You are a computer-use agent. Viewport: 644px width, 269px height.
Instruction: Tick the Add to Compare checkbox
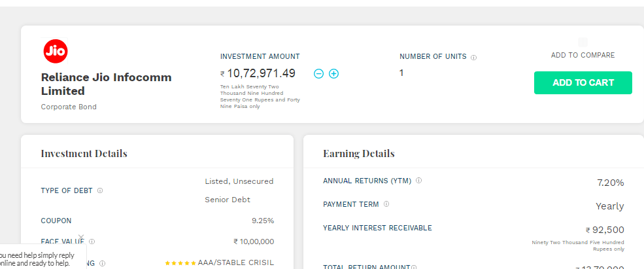pos(583,42)
